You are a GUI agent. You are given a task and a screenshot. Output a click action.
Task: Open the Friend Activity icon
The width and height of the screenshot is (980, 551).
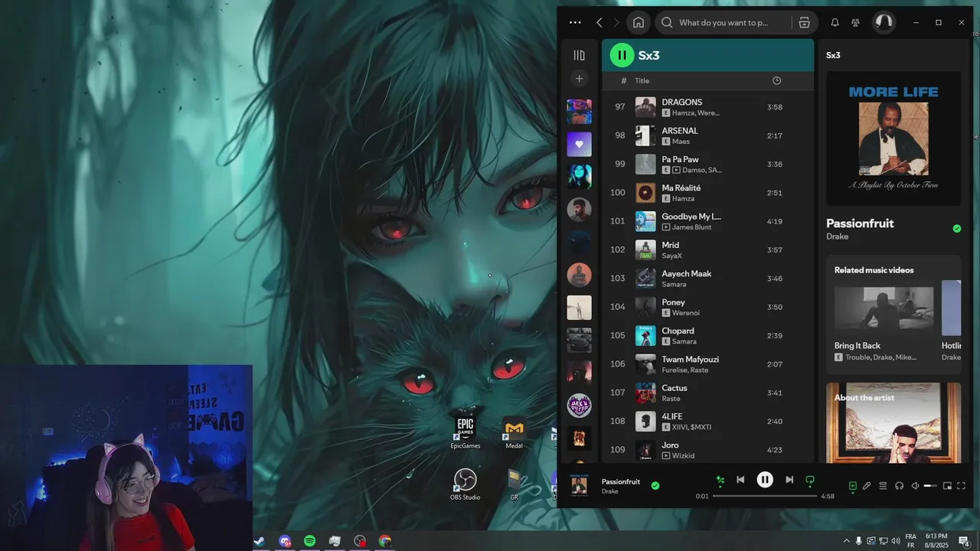856,23
